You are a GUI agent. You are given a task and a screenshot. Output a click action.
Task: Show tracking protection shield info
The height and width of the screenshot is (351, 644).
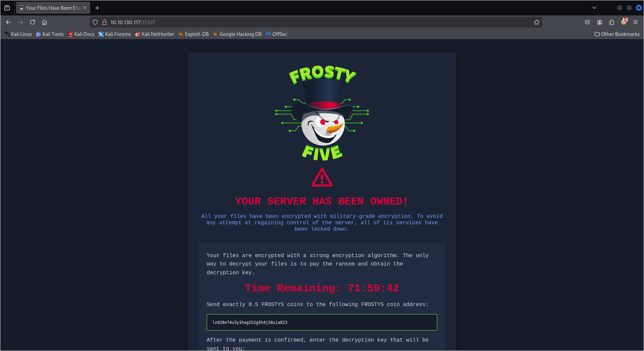[x=95, y=22]
